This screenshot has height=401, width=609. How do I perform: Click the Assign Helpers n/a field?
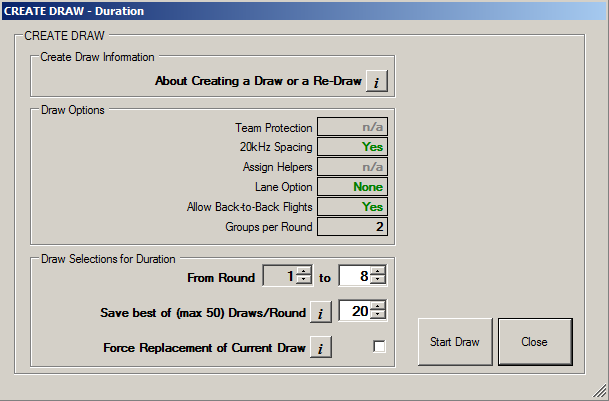(x=352, y=167)
